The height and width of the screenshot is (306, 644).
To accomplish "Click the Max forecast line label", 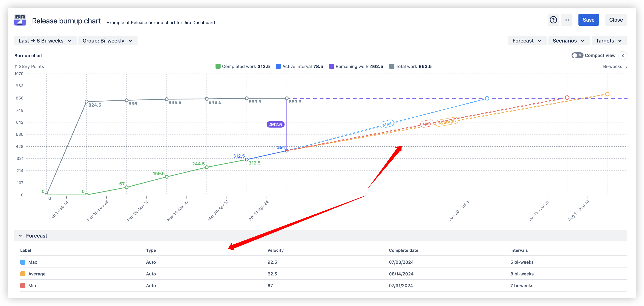I will coord(386,124).
